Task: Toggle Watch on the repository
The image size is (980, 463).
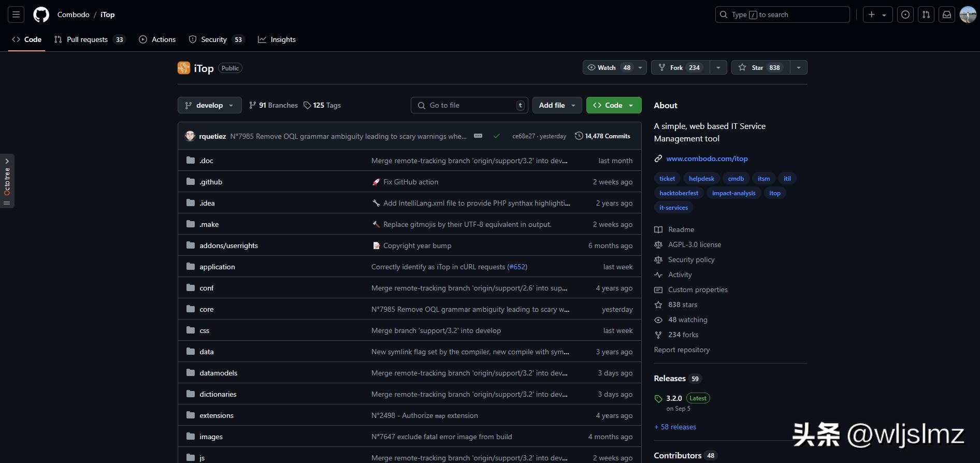Action: [x=609, y=68]
